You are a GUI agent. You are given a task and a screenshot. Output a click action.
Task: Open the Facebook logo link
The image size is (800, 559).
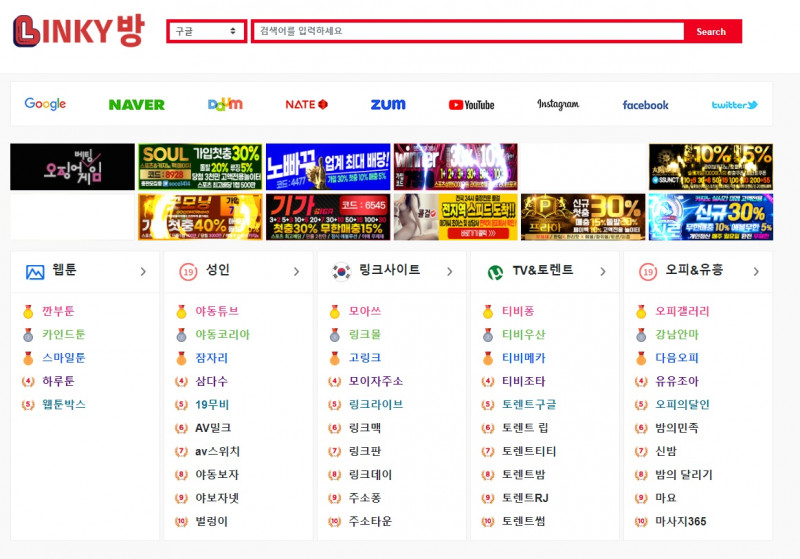coord(645,104)
